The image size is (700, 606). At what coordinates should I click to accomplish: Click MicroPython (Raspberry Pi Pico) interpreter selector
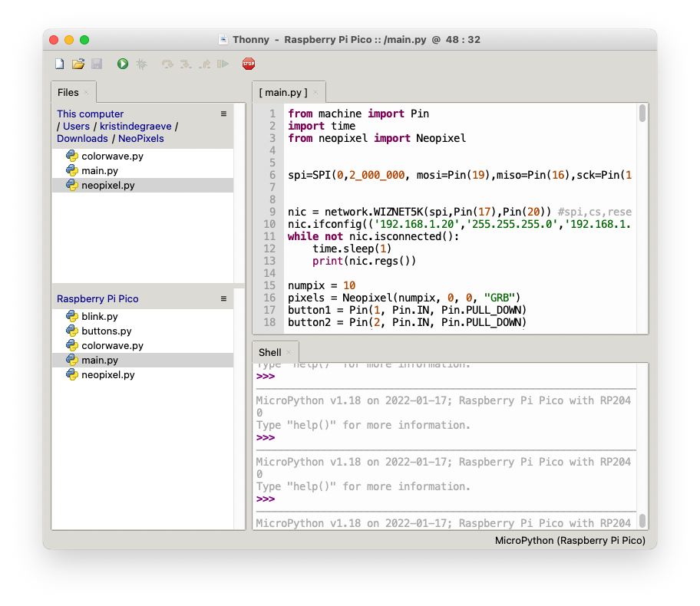pos(570,540)
